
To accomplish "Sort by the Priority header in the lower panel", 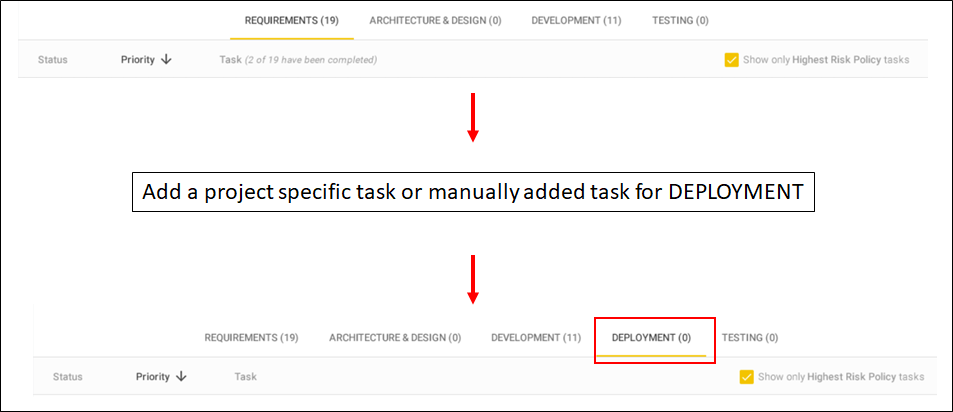I will [153, 377].
